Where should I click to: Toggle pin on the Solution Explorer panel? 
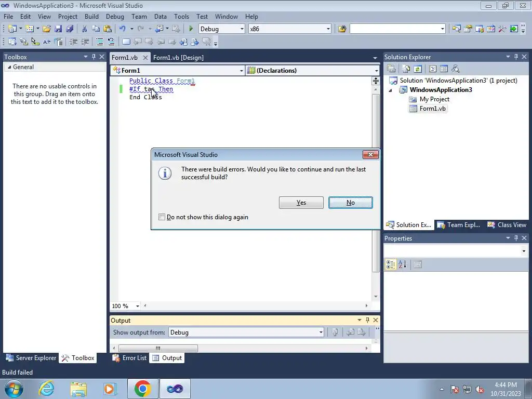(516, 57)
